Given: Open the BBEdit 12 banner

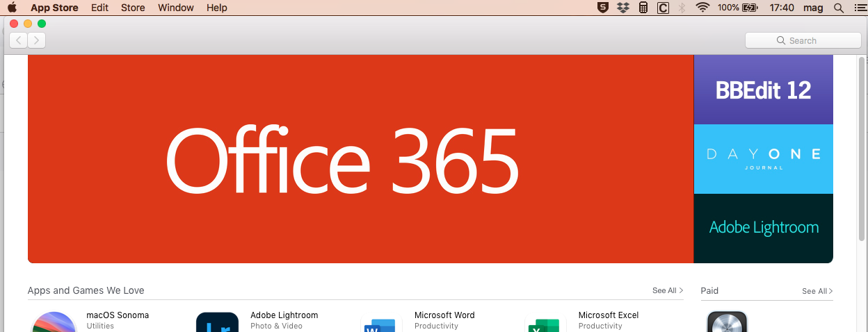Looking at the screenshot, I should coord(763,90).
